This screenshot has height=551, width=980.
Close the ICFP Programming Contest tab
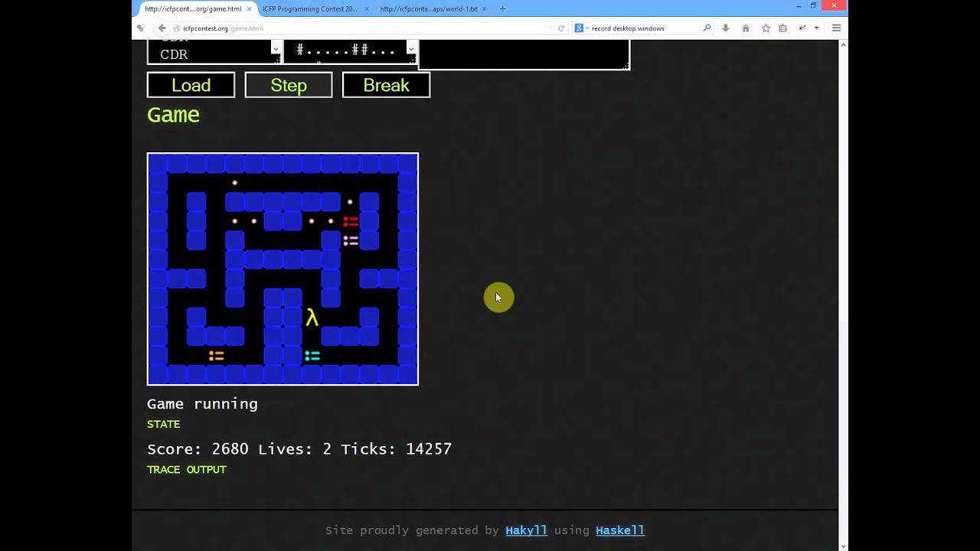click(367, 9)
